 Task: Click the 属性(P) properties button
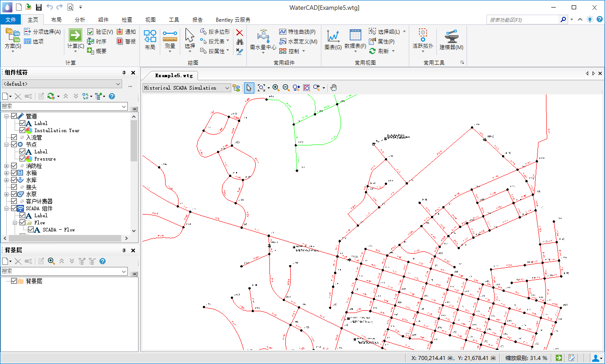point(382,42)
